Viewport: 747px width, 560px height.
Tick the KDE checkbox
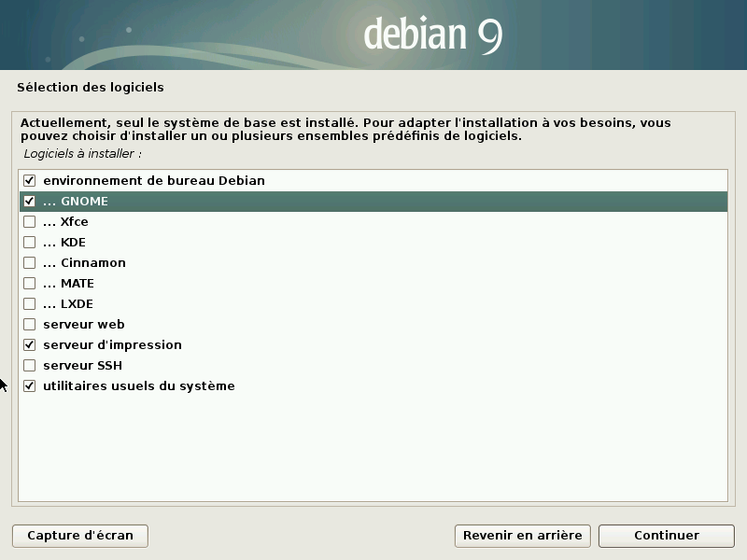(x=29, y=242)
